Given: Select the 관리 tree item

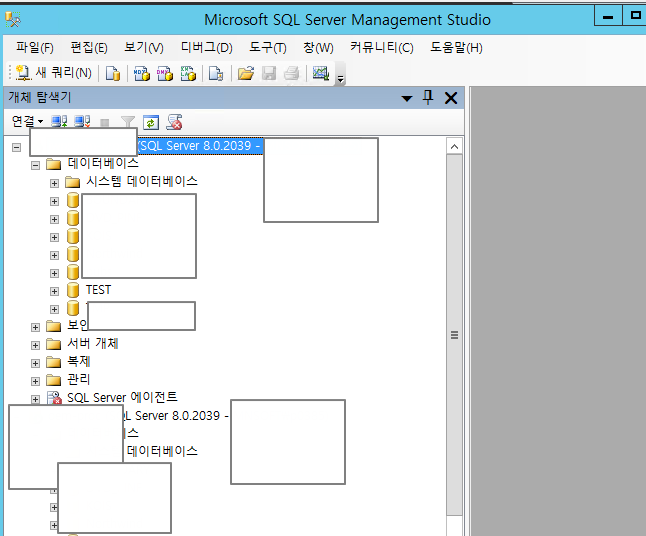Looking at the screenshot, I should point(79,379).
